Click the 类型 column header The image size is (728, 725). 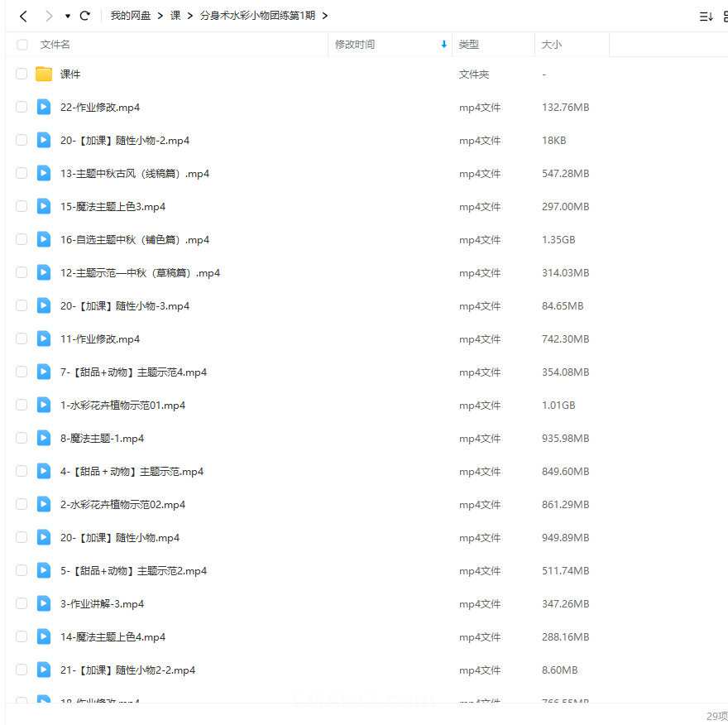469,45
